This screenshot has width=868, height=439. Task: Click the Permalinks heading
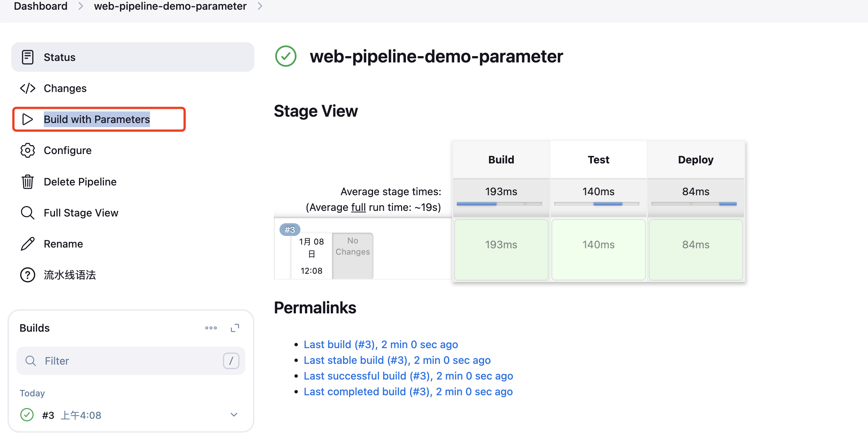315,308
